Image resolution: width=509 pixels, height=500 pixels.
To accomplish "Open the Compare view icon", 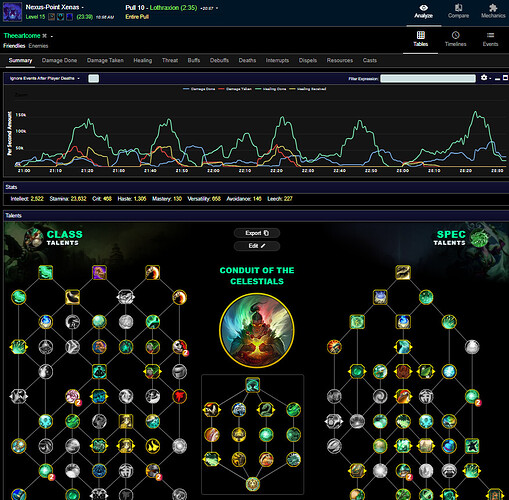I will click(x=458, y=11).
